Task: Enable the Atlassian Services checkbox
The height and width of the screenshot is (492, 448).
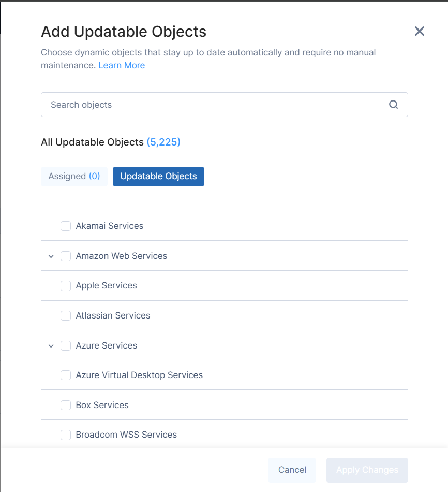Action: pyautogui.click(x=66, y=315)
